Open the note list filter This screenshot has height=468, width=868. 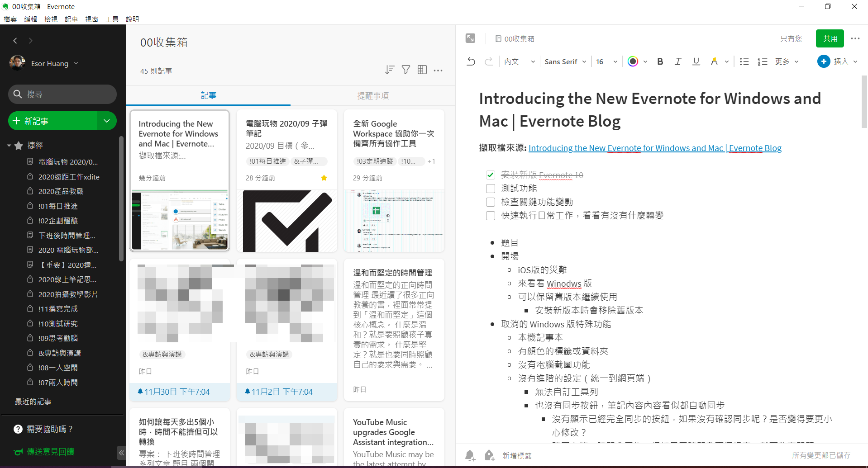[x=406, y=70]
